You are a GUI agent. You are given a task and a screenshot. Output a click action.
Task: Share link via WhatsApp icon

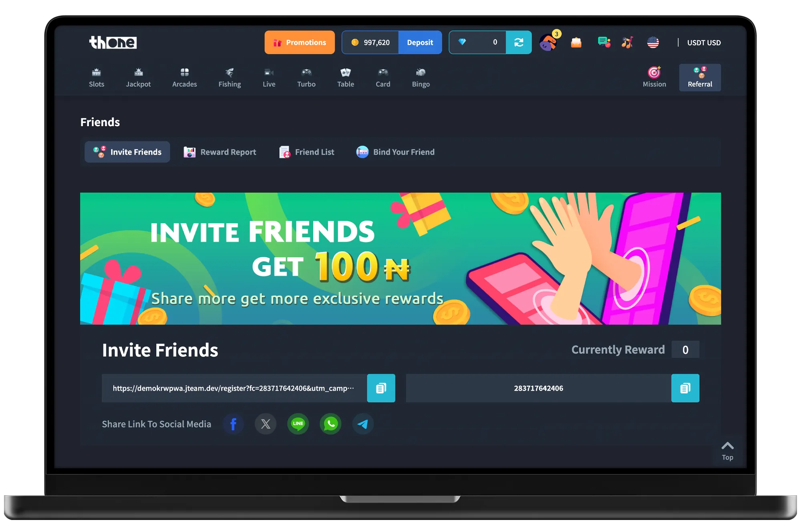(x=330, y=424)
